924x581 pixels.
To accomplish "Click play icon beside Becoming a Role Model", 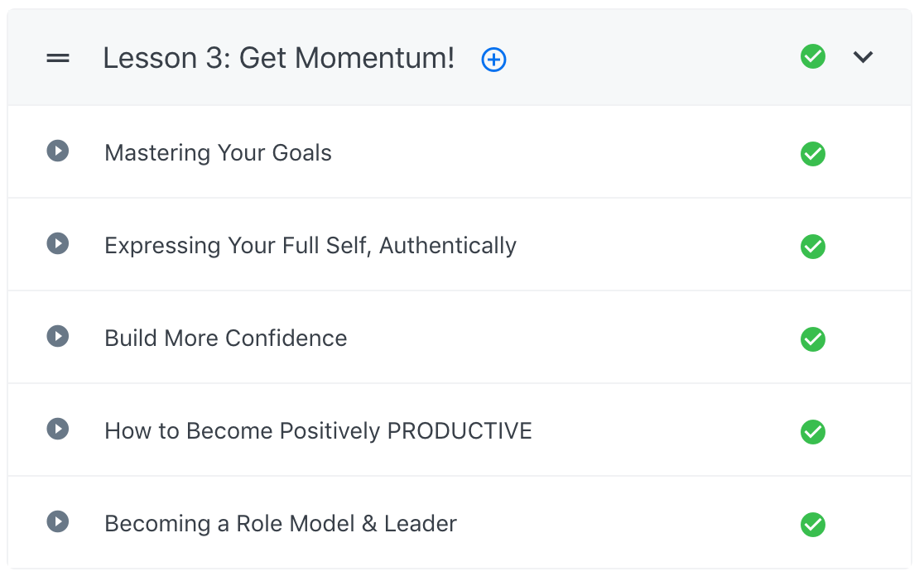I will [x=57, y=522].
